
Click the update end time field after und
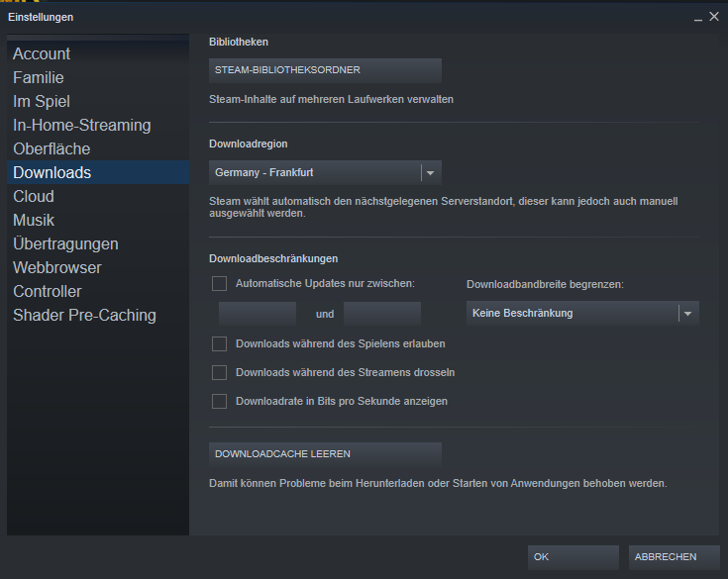click(x=382, y=314)
